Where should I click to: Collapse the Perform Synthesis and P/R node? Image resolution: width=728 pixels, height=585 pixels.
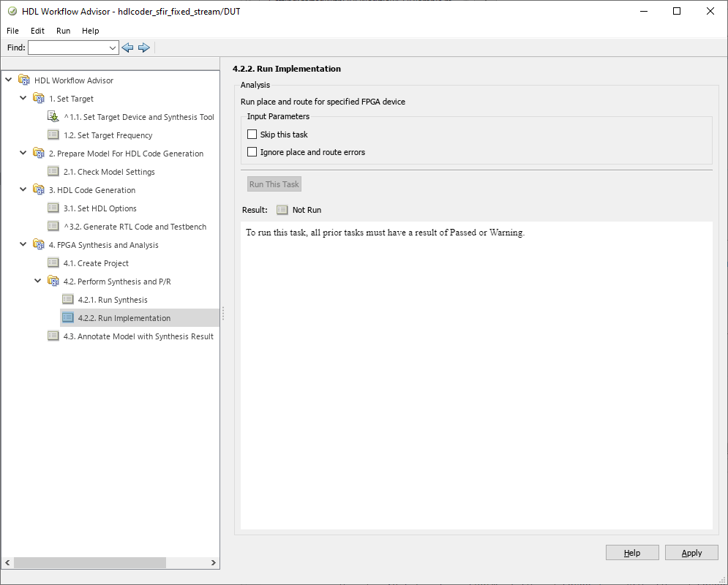pos(37,281)
